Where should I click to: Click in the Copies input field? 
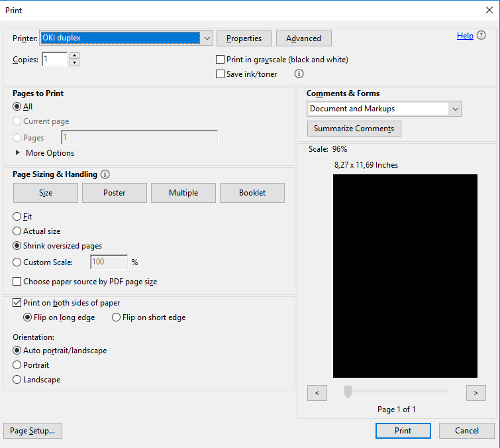[x=55, y=59]
